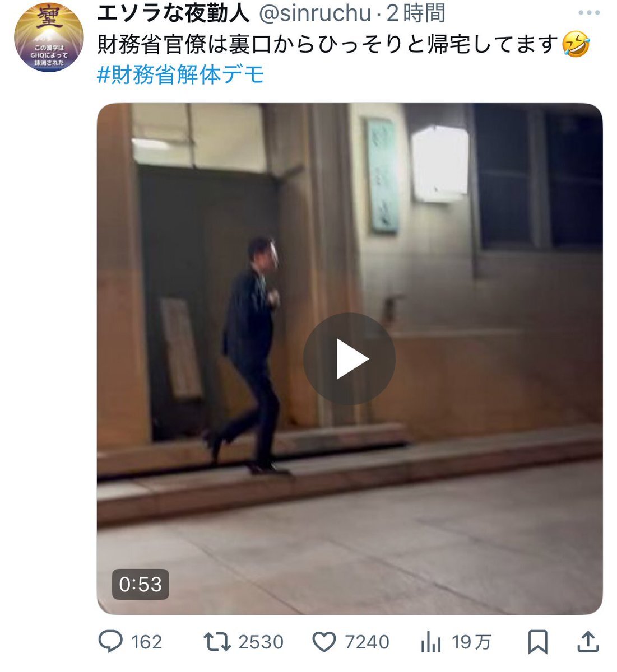Image resolution: width=617 pixels, height=672 pixels.
Task: Open the @sinruchu handle
Action: [314, 13]
